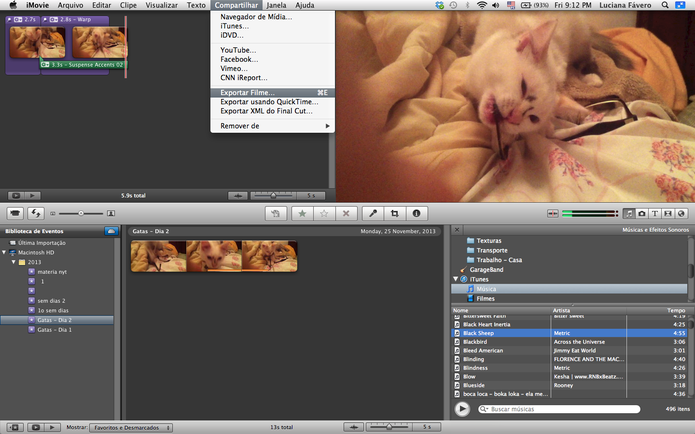Viewport: 695px width, 434px height.
Task: Toggle the event library hide button bottom left
Action: 14,427
